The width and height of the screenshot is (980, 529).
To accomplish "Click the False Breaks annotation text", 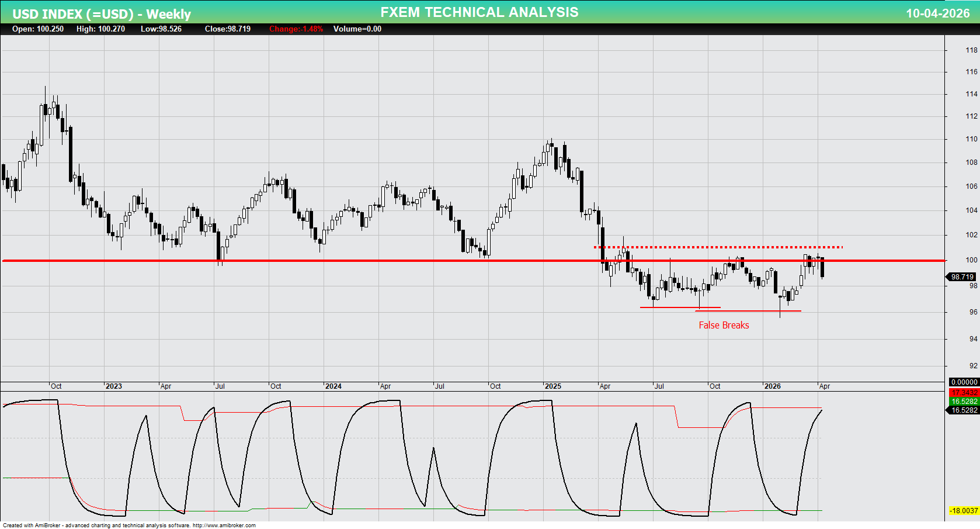I will pyautogui.click(x=724, y=325).
